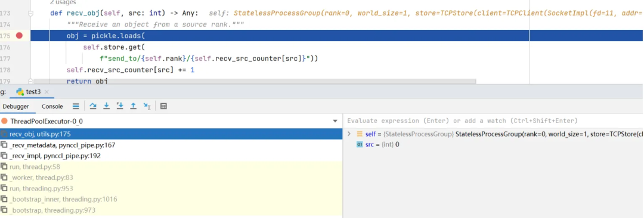Expand the self variable tree node
The width and height of the screenshot is (644, 218).
pos(349,134)
